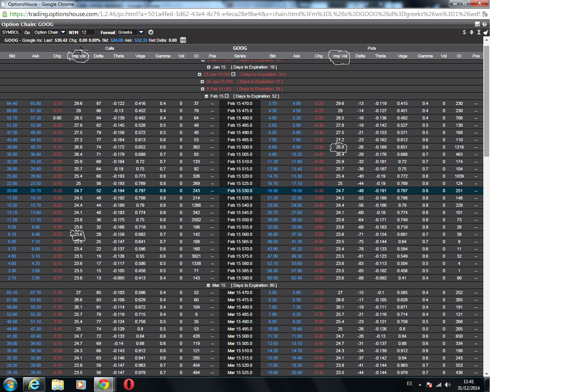Click the scrollbar down arrow
Screen dimensions: 574x392
[486, 374]
